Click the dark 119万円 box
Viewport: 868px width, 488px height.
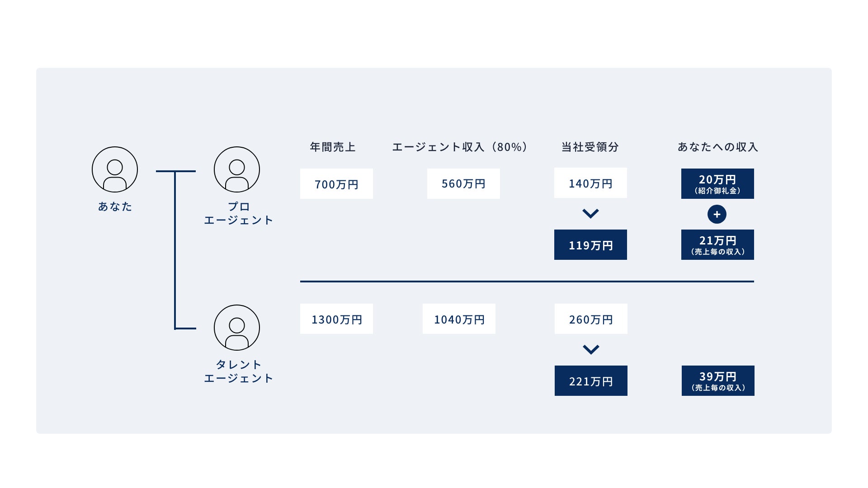pyautogui.click(x=590, y=245)
